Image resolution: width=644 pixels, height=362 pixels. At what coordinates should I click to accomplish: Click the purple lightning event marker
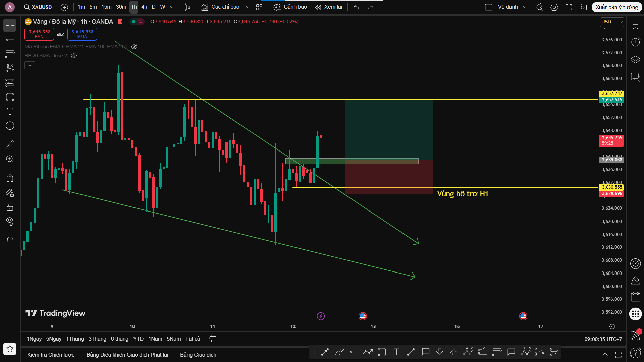coord(321,316)
